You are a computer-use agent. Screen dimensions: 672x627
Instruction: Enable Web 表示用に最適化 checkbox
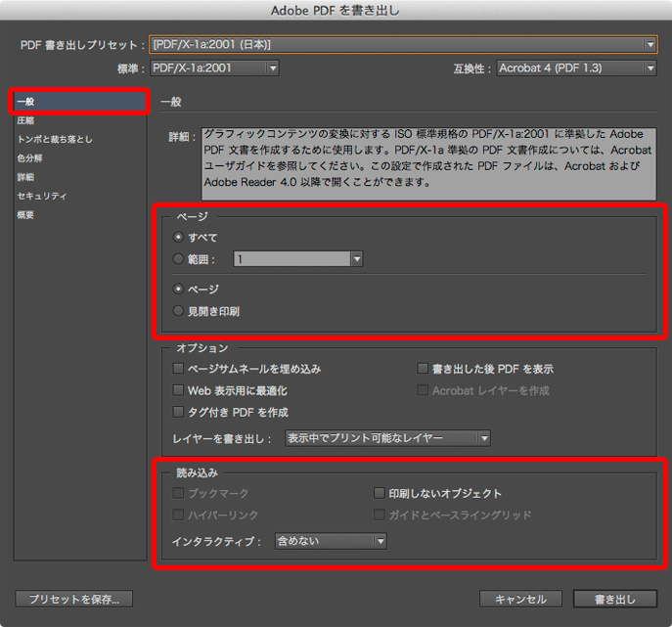(x=178, y=390)
